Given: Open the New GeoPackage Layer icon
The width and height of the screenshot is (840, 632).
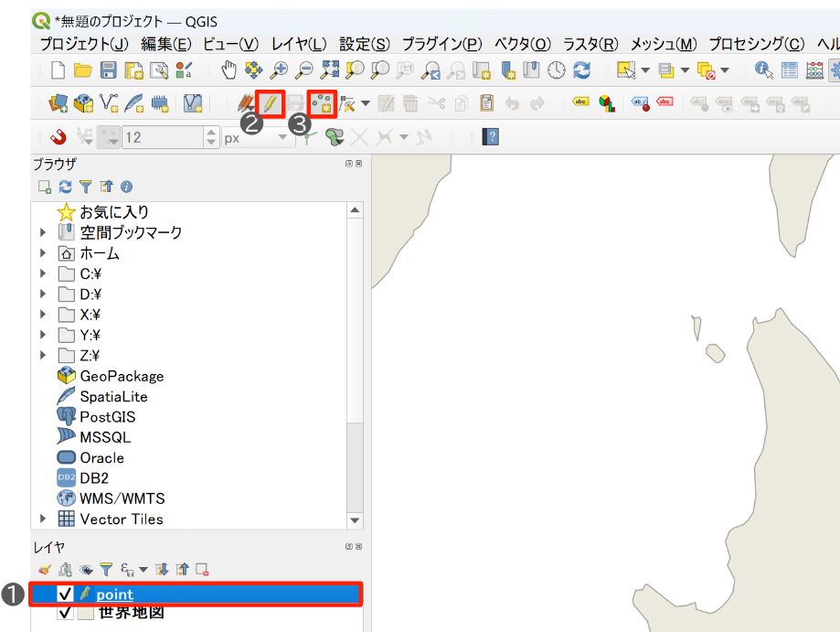Looking at the screenshot, I should (x=83, y=103).
